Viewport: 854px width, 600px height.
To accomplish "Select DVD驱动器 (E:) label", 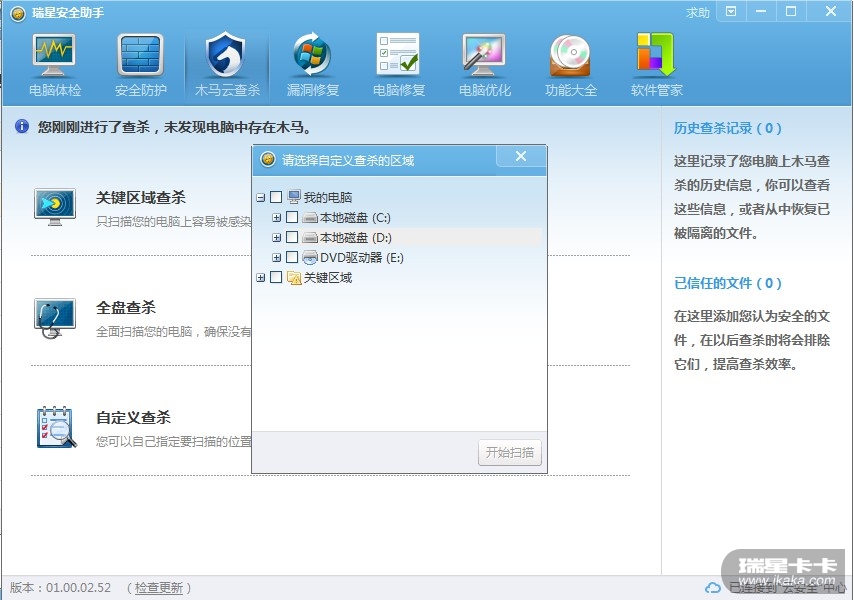I will coord(362,258).
